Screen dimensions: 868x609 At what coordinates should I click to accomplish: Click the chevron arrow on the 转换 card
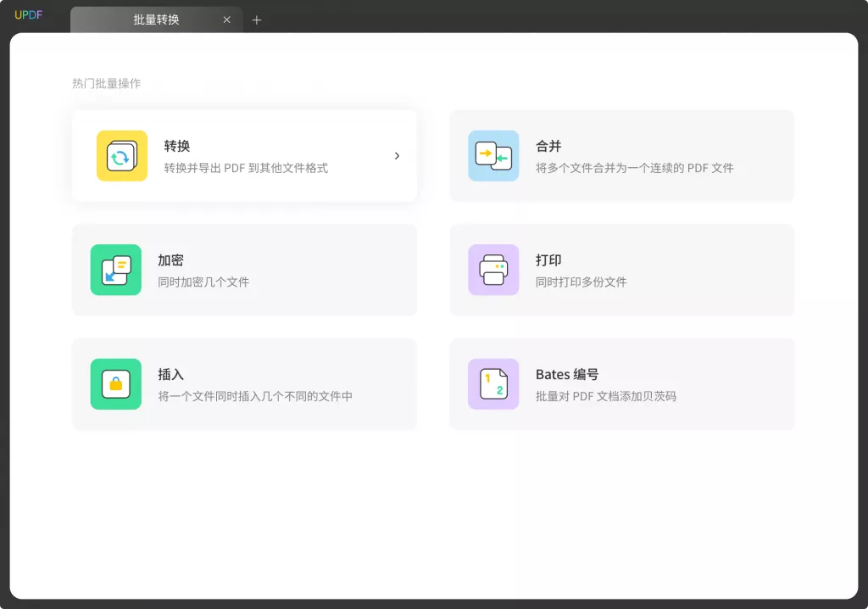coord(397,156)
